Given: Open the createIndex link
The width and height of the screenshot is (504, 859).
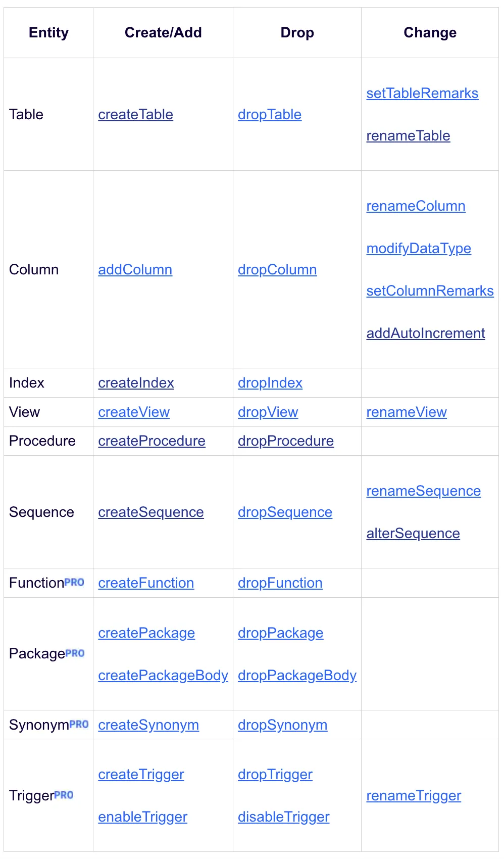Looking at the screenshot, I should [x=136, y=383].
